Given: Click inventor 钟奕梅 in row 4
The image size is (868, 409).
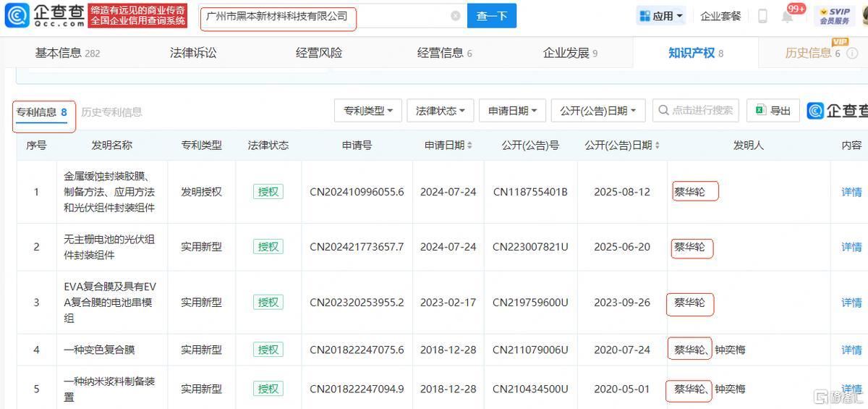Looking at the screenshot, I should point(730,350).
